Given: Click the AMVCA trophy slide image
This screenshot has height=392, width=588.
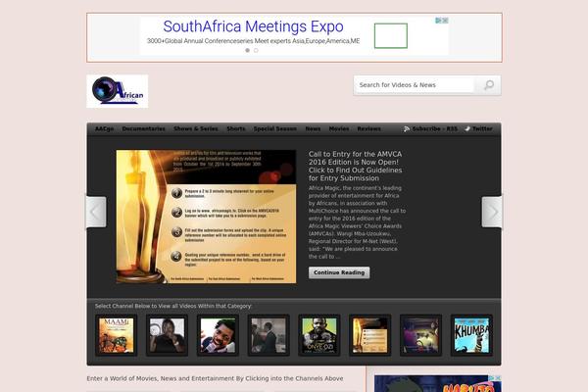Looking at the screenshot, I should tap(206, 217).
